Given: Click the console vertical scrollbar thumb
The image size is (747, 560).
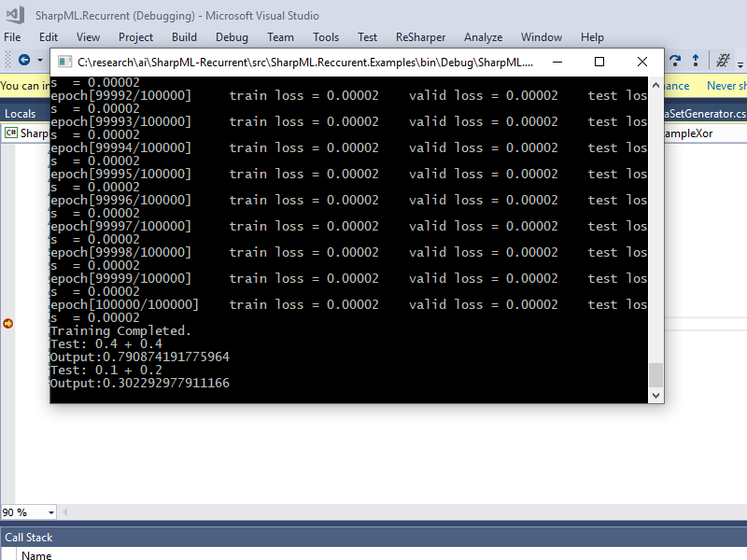Looking at the screenshot, I should (656, 375).
